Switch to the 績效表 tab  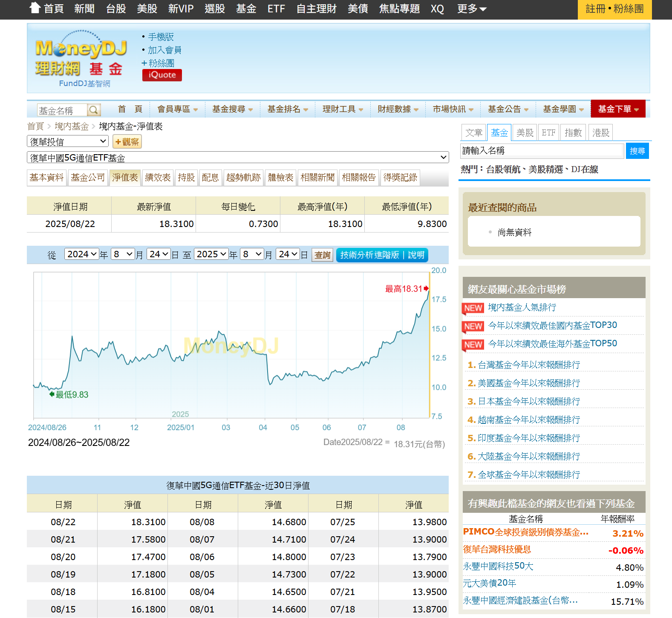tap(158, 178)
